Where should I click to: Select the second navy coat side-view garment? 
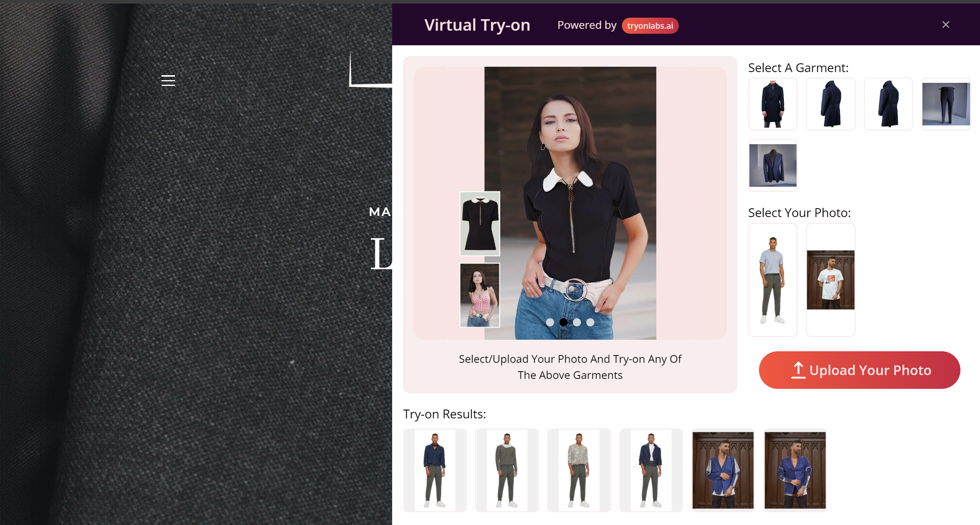click(x=830, y=104)
